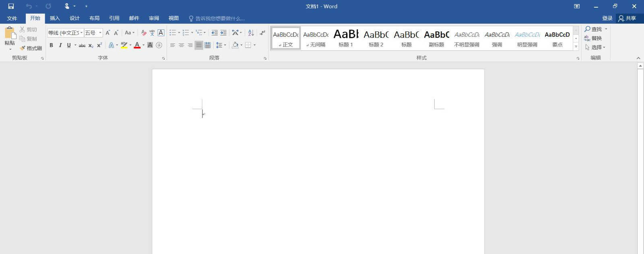Open the 布局 (Layout) ribbon tab
Screen dimensions: 644x254
coord(94,18)
